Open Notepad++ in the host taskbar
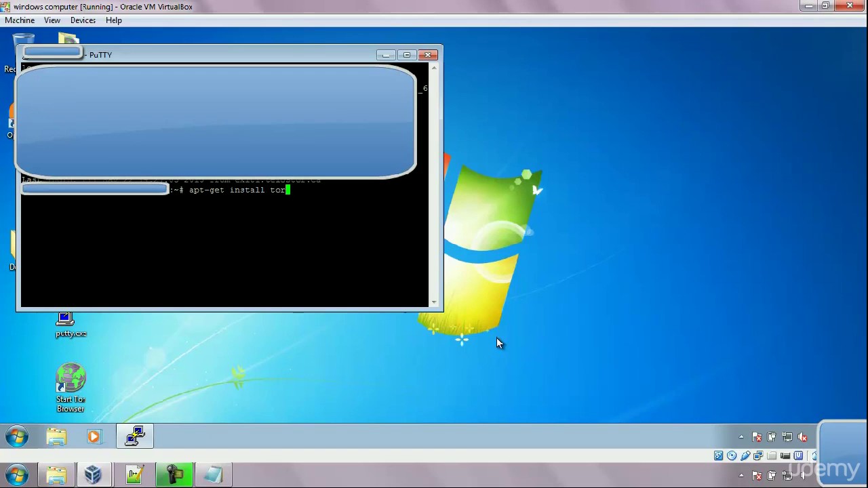The width and height of the screenshot is (868, 488). (134, 474)
